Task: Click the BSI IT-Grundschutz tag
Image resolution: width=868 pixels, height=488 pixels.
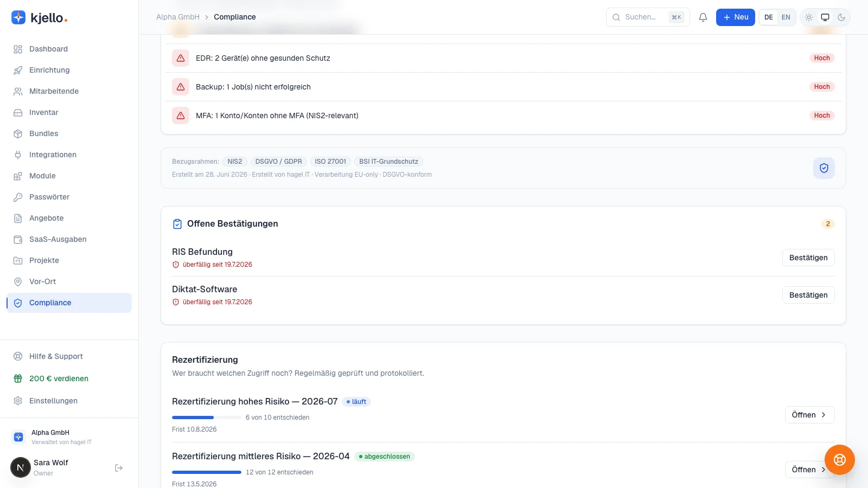Action: tap(388, 162)
